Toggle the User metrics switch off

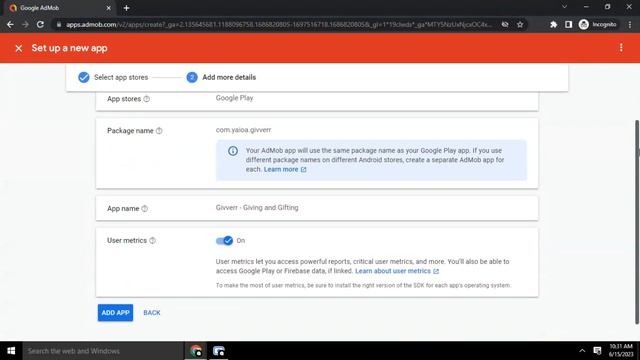[x=224, y=240]
